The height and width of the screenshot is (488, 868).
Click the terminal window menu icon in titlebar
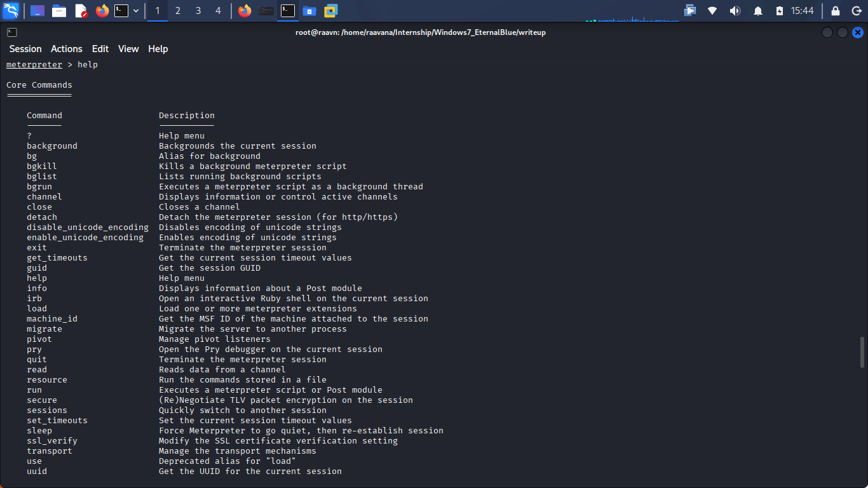[12, 32]
